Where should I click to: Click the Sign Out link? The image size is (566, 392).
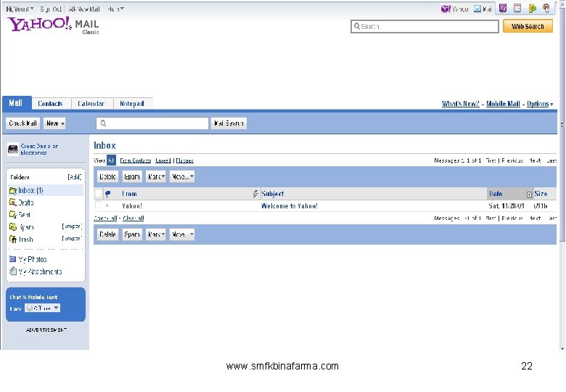coord(51,9)
